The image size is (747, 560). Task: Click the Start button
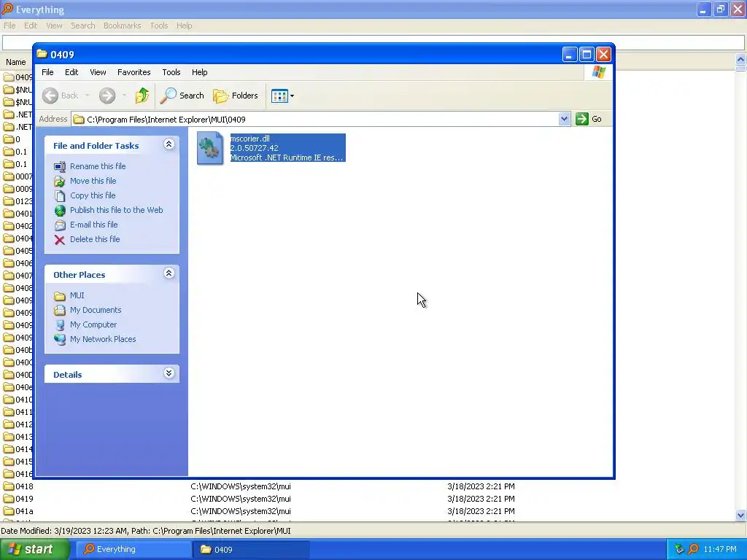click(x=35, y=550)
